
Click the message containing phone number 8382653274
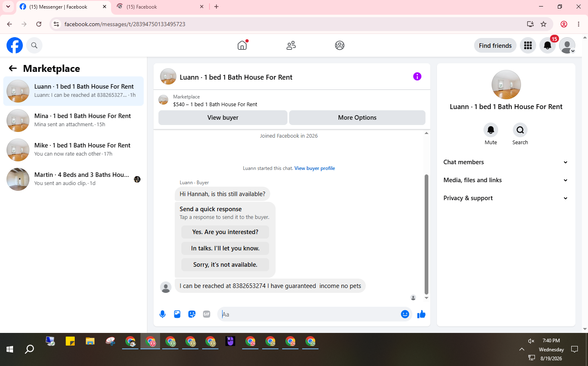point(270,286)
